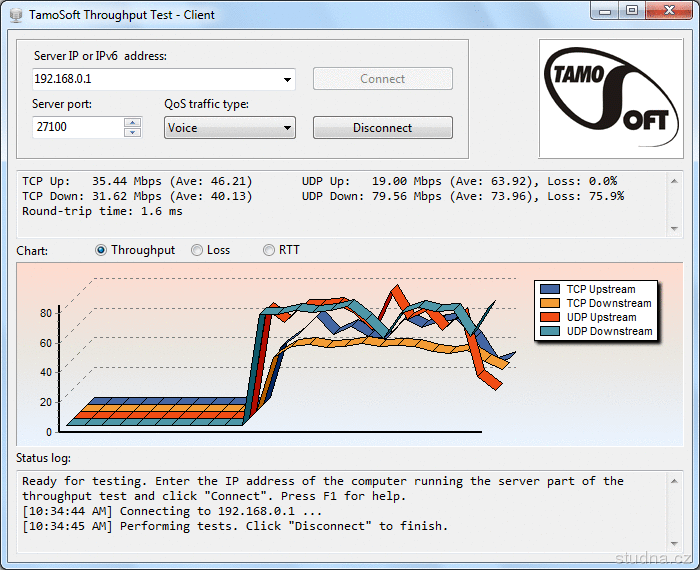
Task: Increase server port with up arrow
Action: point(133,123)
